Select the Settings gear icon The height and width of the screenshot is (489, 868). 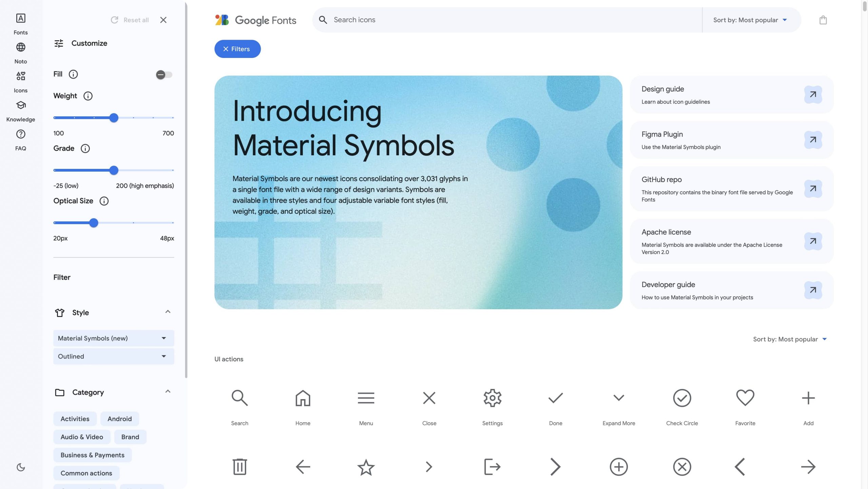[x=492, y=398]
